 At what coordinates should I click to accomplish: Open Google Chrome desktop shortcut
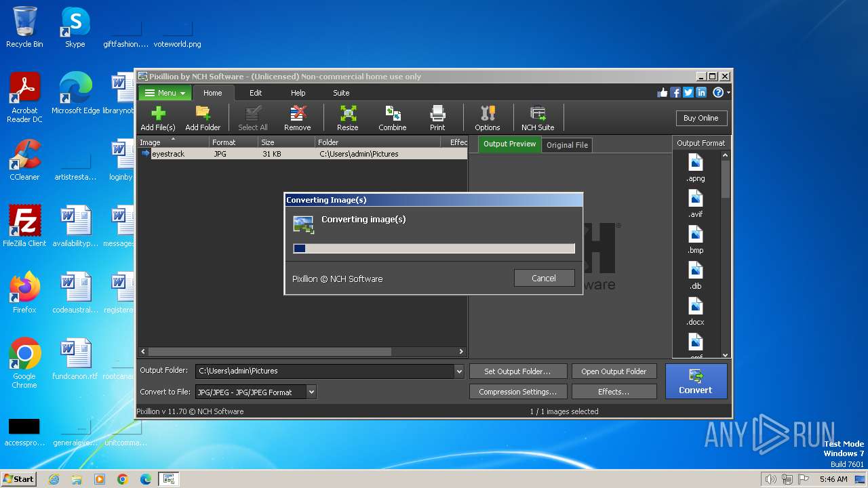coord(24,364)
